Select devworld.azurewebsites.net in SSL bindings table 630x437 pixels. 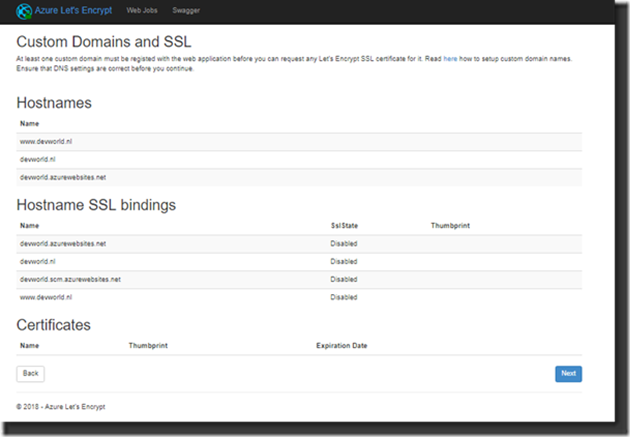tap(299, 244)
